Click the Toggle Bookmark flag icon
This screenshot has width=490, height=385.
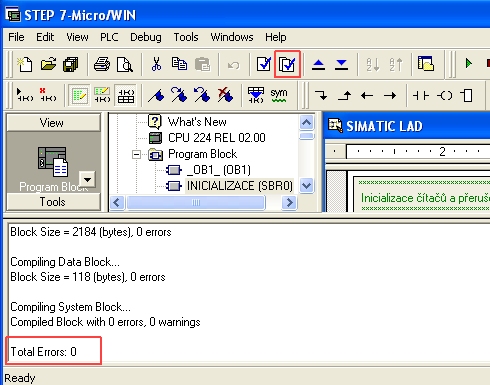(156, 96)
